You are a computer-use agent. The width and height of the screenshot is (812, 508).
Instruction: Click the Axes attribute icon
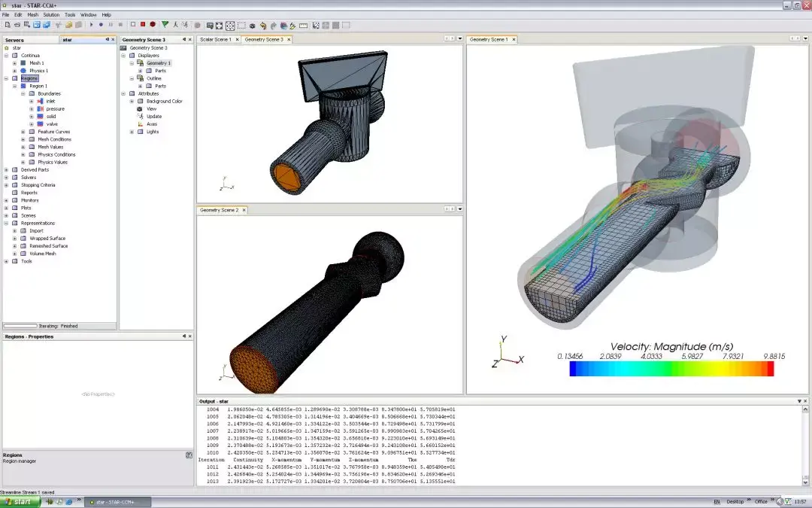(x=140, y=124)
